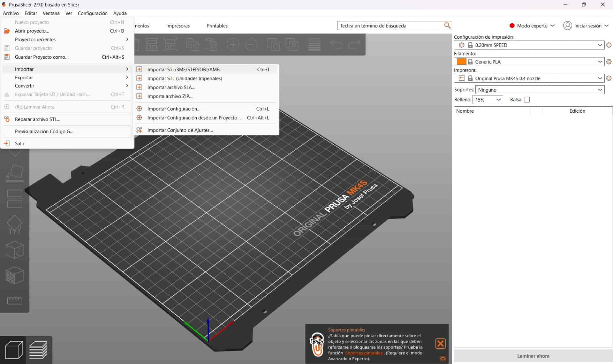Choose Abrir proyecto… in Archivo menu

[67, 31]
